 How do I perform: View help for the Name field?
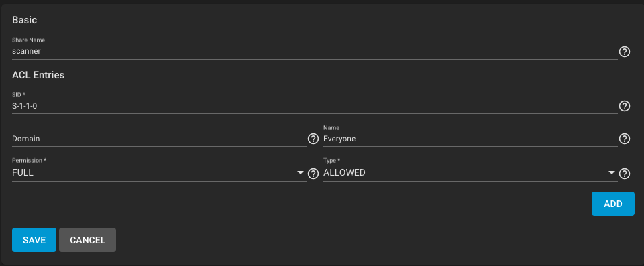[x=625, y=139]
